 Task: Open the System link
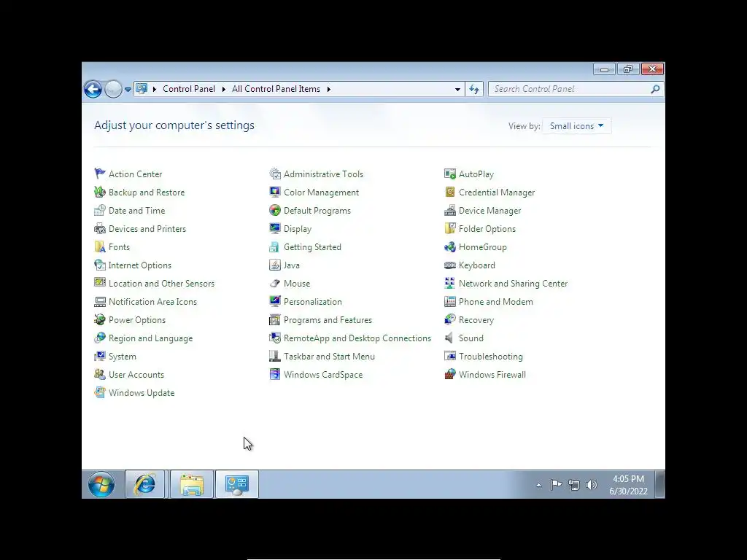[123, 356]
